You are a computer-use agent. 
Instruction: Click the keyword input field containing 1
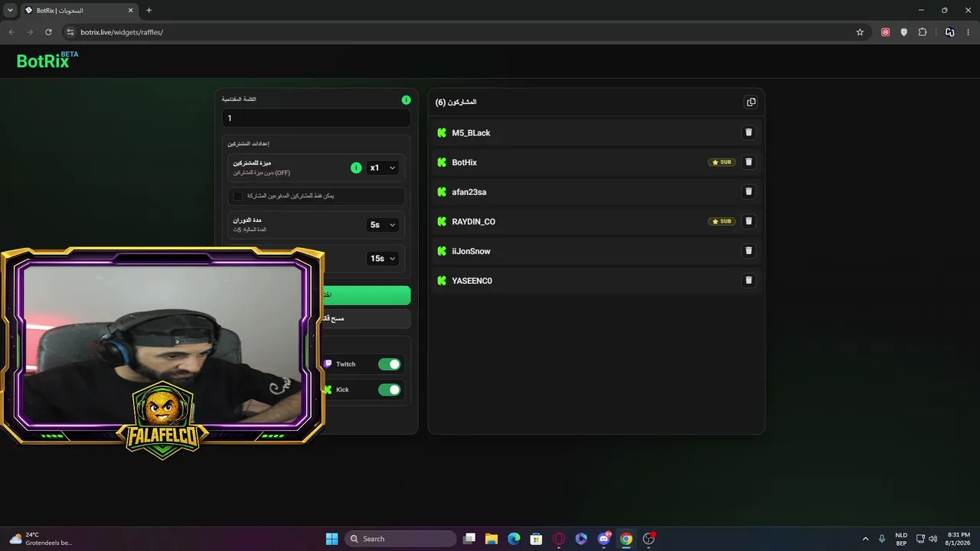316,118
